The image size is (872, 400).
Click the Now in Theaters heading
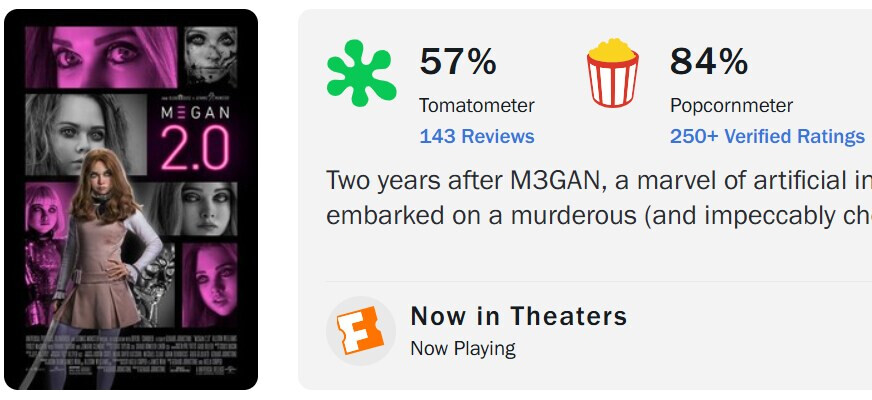pos(518,316)
